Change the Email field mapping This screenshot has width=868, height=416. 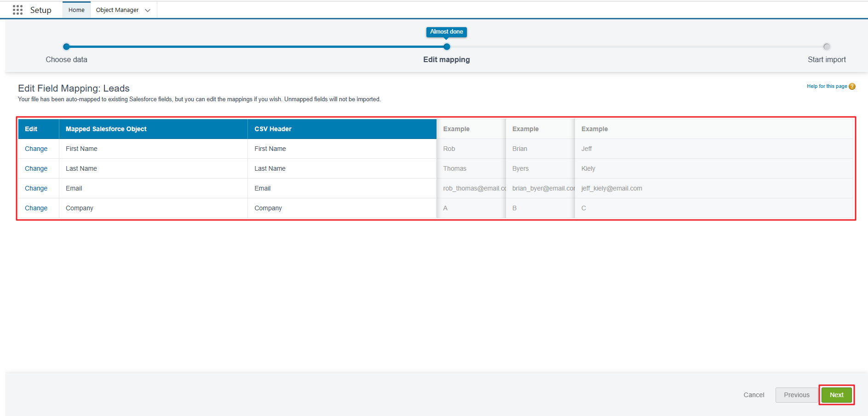click(36, 188)
